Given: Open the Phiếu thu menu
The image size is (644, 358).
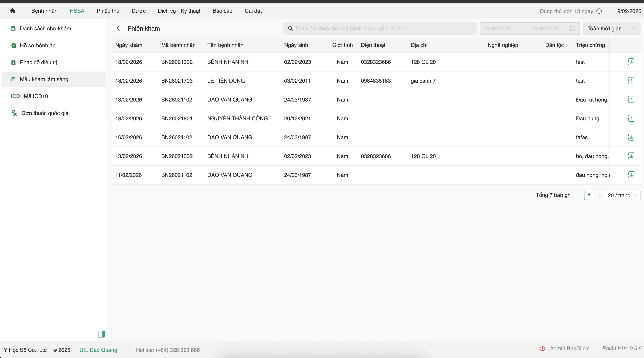Looking at the screenshot, I should pos(108,11).
